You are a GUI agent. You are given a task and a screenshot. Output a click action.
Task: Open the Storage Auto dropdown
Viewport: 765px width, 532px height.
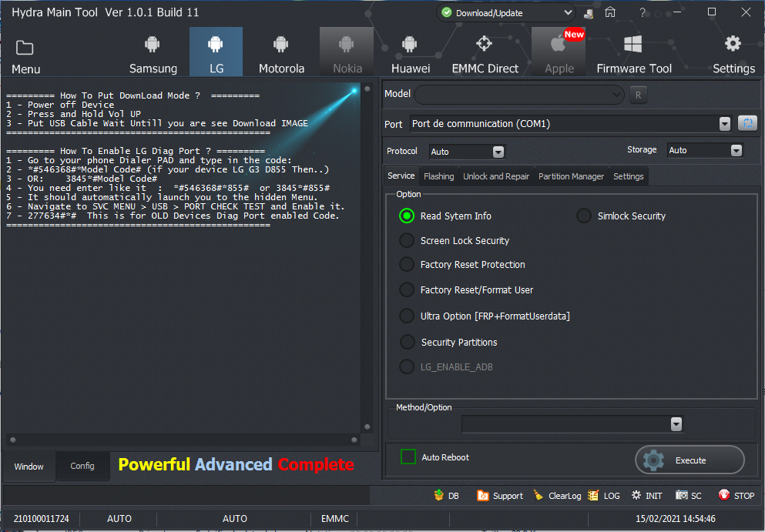[x=736, y=151]
